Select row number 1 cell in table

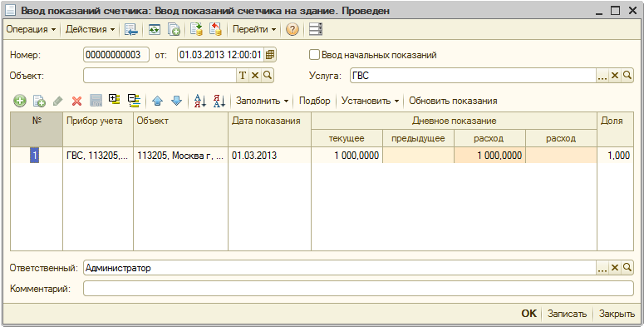point(36,156)
